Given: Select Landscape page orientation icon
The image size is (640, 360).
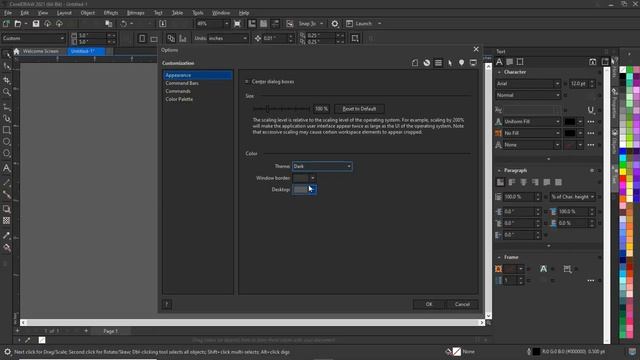Looking at the screenshot, I should coord(154,39).
